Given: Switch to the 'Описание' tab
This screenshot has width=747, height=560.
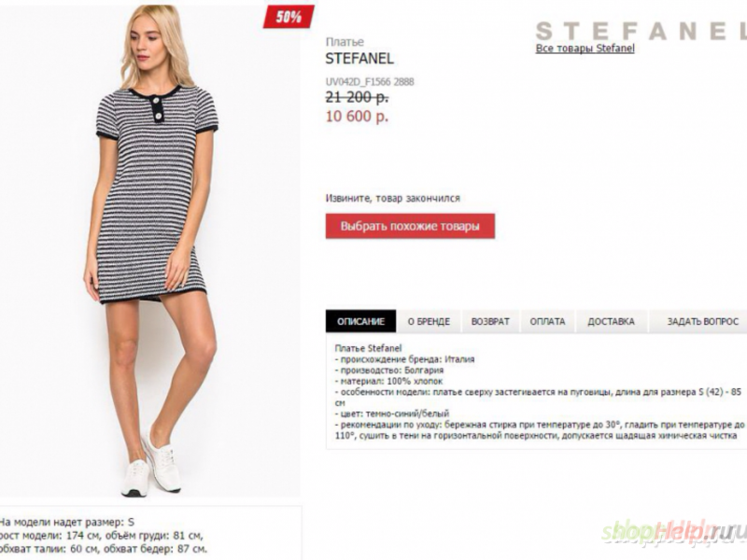Looking at the screenshot, I should click(360, 321).
